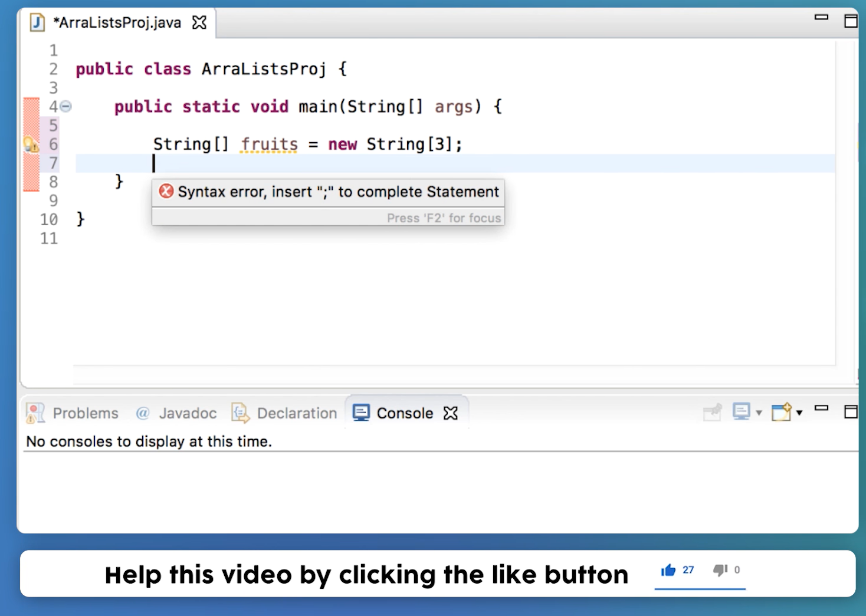Click the Open Console icon
Image resolution: width=866 pixels, height=616 pixels.
(x=782, y=412)
